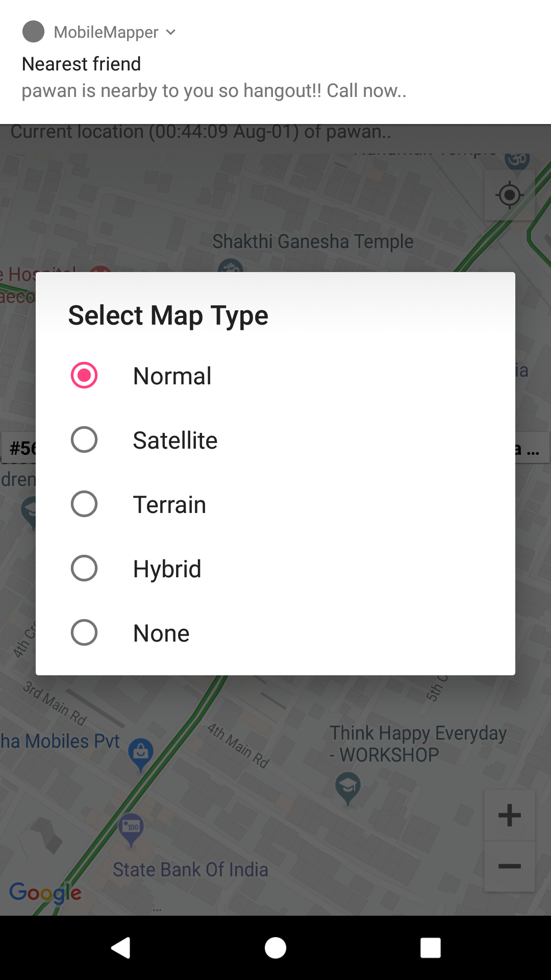Open recent apps with the square button
The width and height of the screenshot is (551, 980).
tap(430, 948)
